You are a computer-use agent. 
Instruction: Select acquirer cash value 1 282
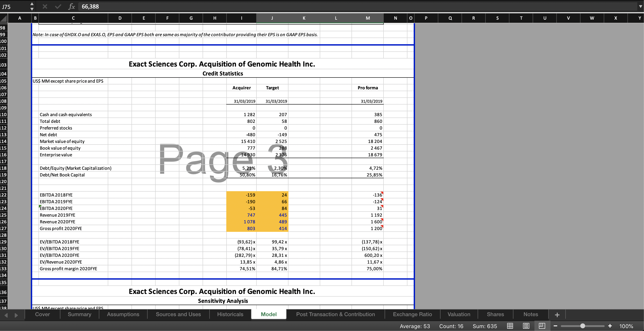point(241,115)
